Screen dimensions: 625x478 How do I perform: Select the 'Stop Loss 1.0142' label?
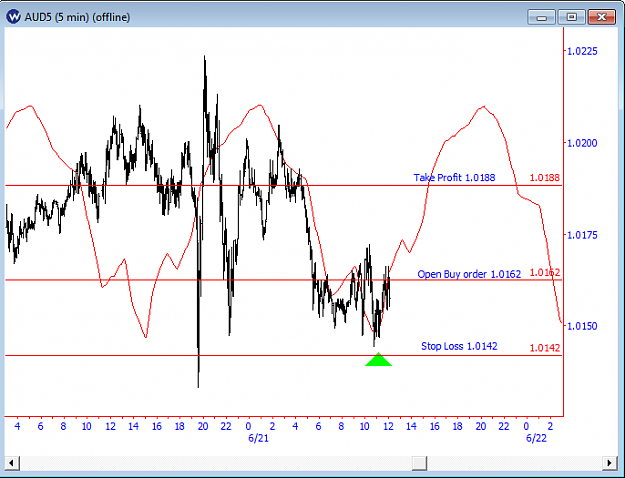point(459,346)
